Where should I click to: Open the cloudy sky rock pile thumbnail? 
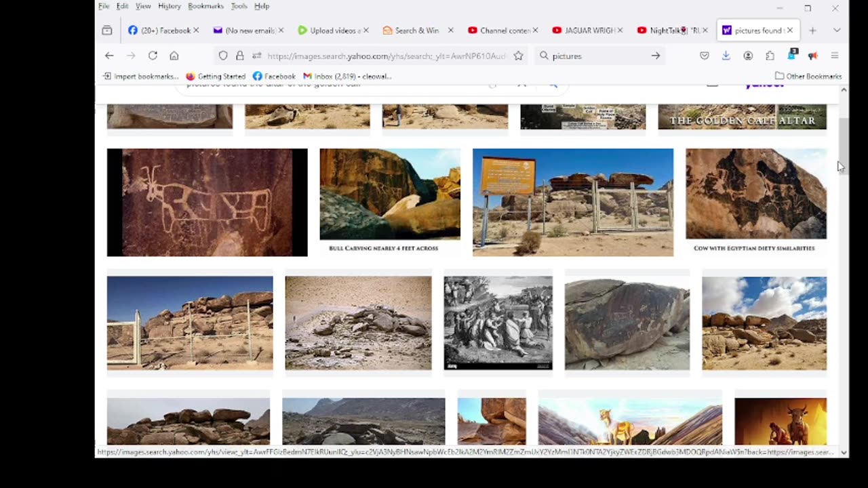[764, 323]
